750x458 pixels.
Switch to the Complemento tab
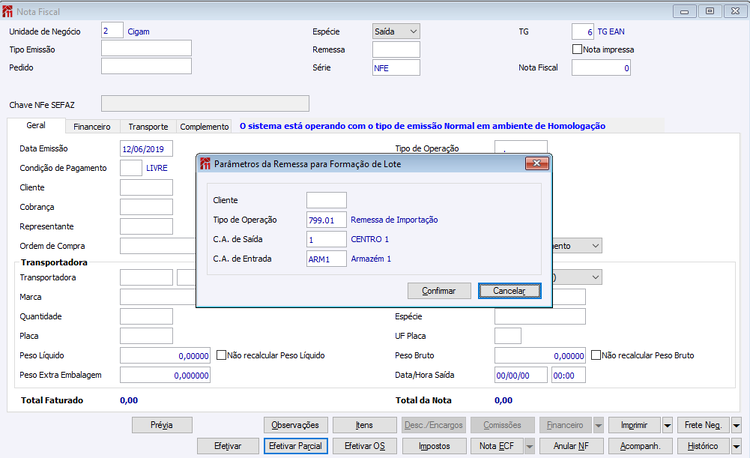click(204, 127)
